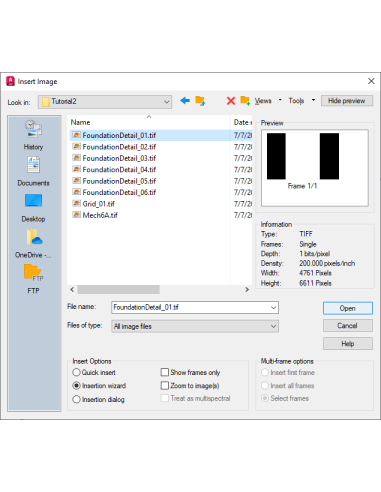Select FoundationDetail_03.tif file name
Image resolution: width=381 pixels, height=492 pixels.
coord(119,158)
